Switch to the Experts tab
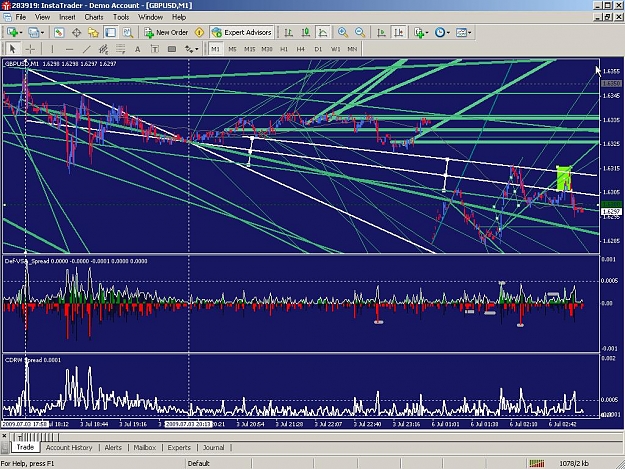This screenshot has width=625, height=469. (x=179, y=447)
